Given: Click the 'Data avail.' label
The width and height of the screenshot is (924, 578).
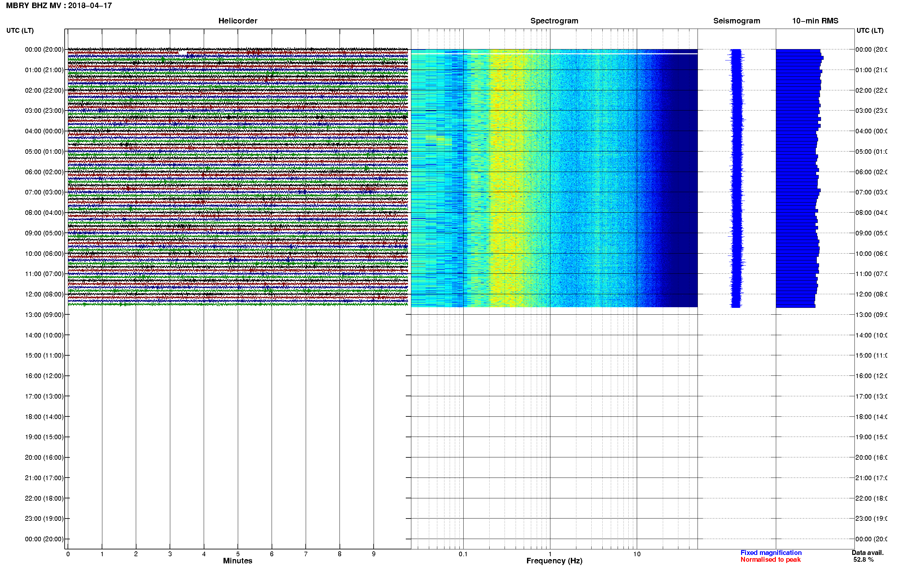Looking at the screenshot, I should [867, 553].
